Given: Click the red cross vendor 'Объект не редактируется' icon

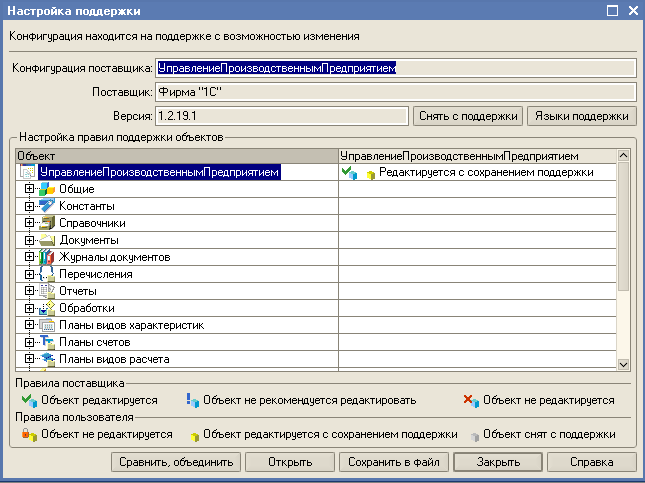Looking at the screenshot, I should point(471,400).
